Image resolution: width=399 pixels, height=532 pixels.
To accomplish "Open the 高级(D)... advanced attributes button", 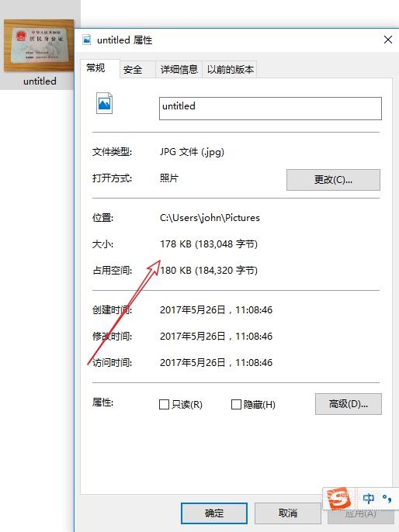I will point(348,404).
